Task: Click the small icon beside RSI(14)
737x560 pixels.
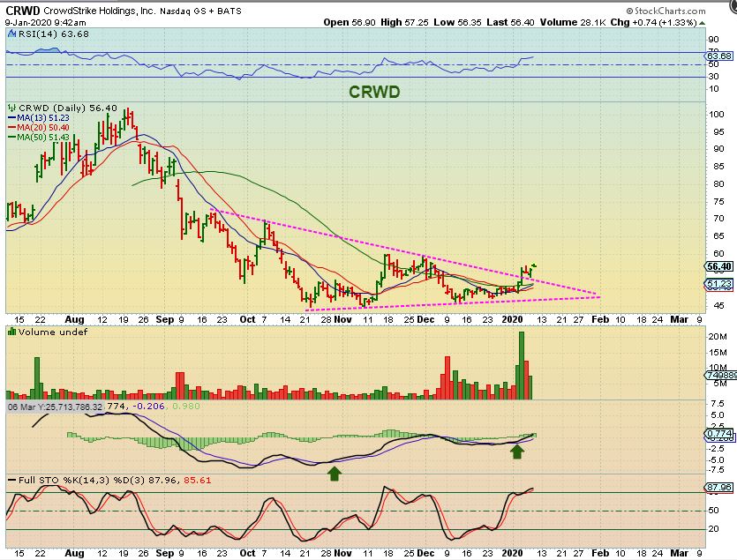Action: 11,34
